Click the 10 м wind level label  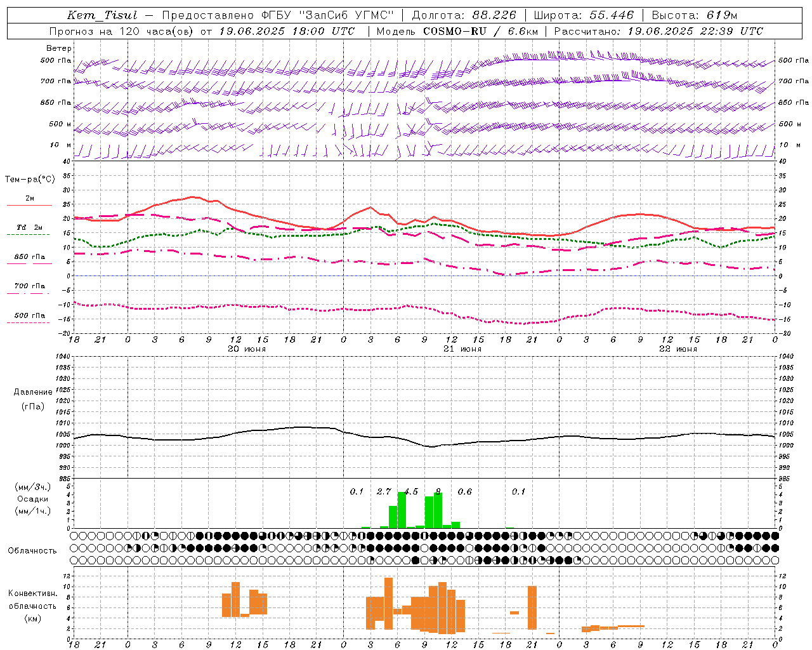point(61,145)
